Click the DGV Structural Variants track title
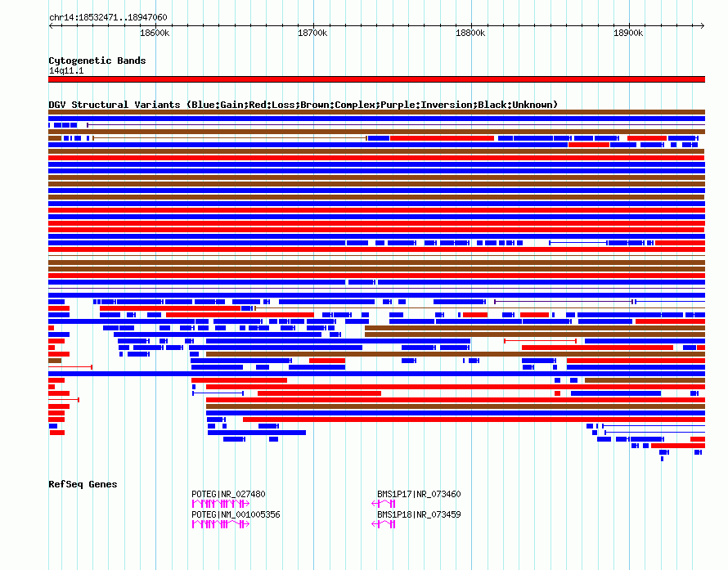This screenshot has width=728, height=570. [x=303, y=105]
